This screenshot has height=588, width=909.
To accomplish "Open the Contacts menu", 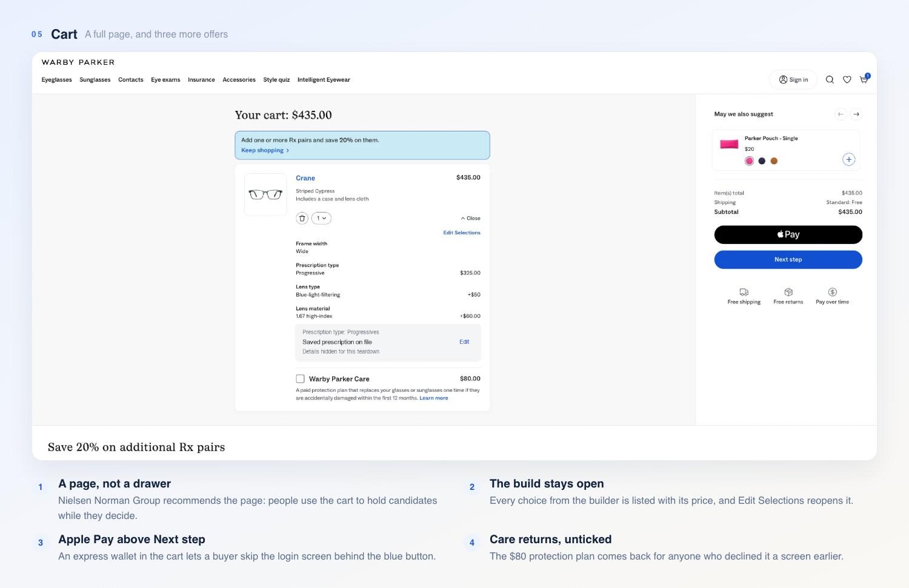I will point(131,80).
